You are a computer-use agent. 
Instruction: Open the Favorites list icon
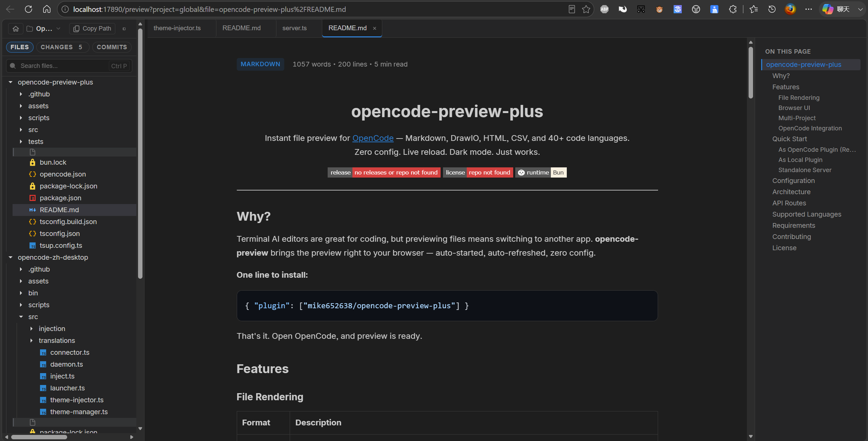click(x=754, y=9)
